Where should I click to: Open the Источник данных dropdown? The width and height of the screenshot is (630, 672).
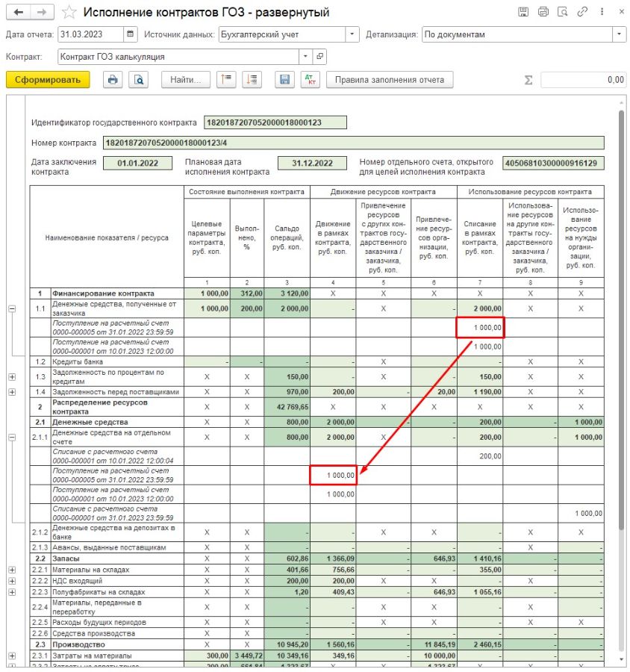352,34
